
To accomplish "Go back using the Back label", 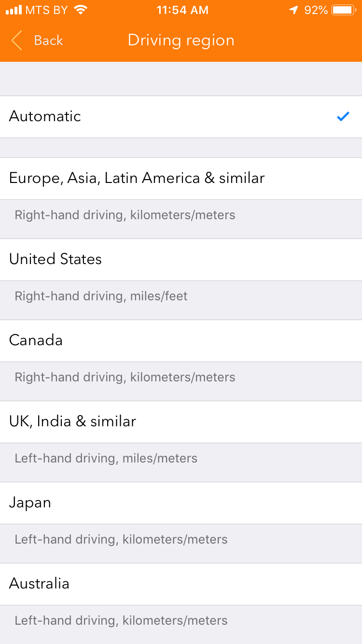I will (x=48, y=41).
